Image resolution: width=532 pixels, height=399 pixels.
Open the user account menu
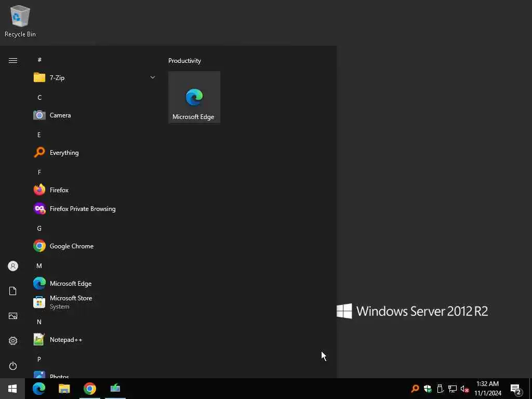point(13,266)
